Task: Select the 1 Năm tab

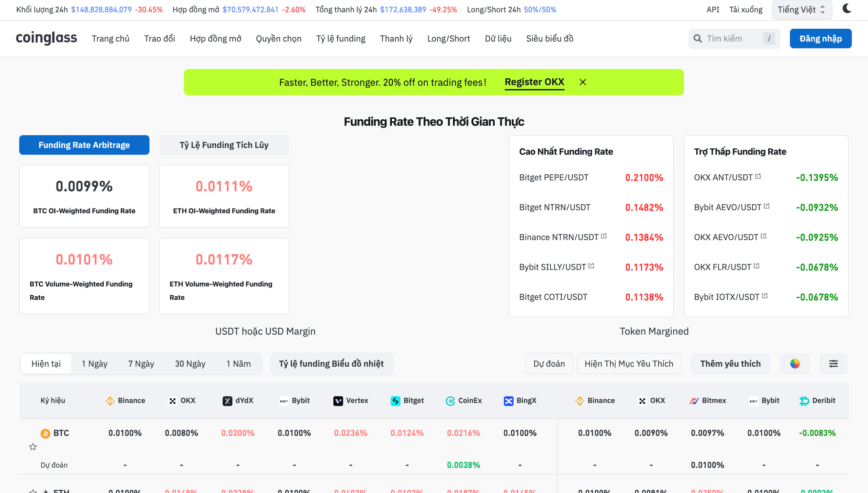Action: pos(239,364)
